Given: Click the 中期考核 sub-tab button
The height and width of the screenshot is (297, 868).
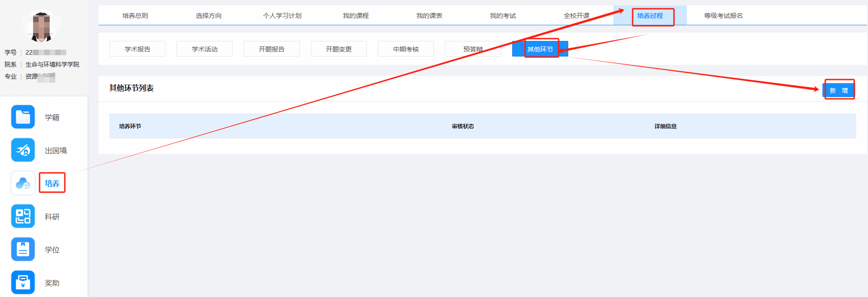Looking at the screenshot, I should [406, 49].
